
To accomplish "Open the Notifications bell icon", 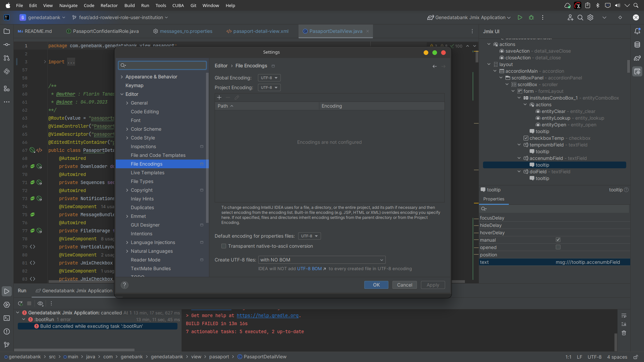I will tap(637, 31).
